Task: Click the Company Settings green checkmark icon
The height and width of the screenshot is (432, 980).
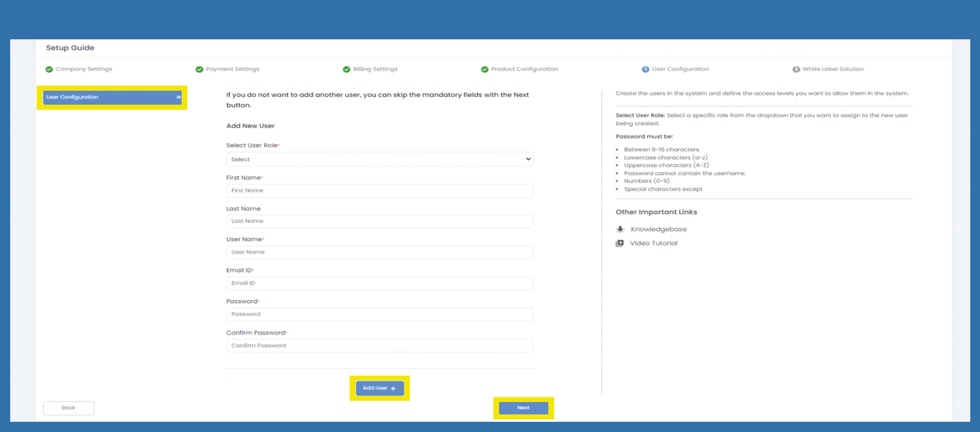Action: pos(49,69)
